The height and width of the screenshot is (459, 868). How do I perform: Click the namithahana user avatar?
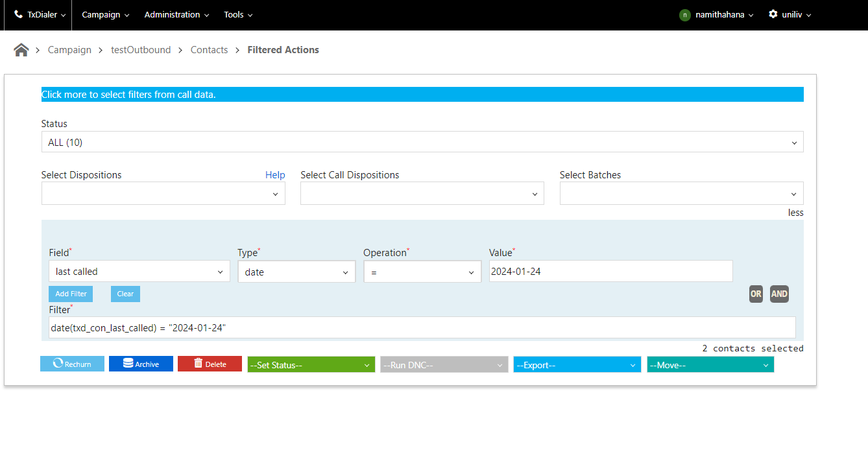pos(685,15)
